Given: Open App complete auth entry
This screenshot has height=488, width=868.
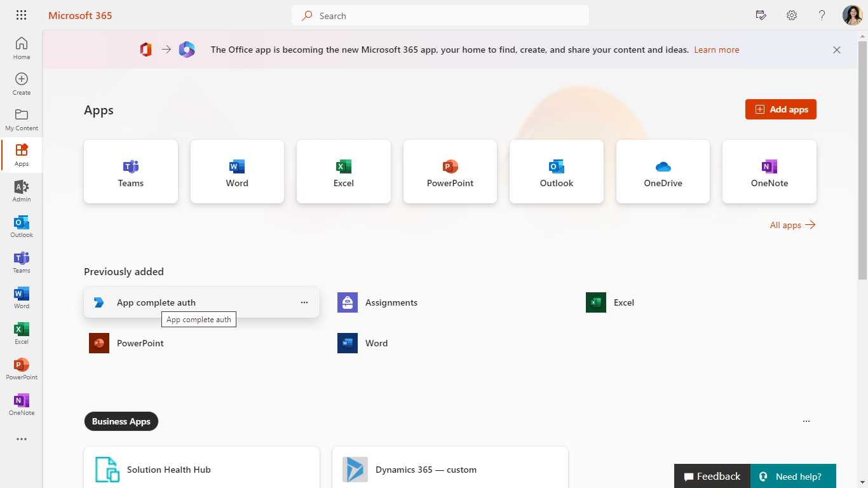Looking at the screenshot, I should 201,302.
